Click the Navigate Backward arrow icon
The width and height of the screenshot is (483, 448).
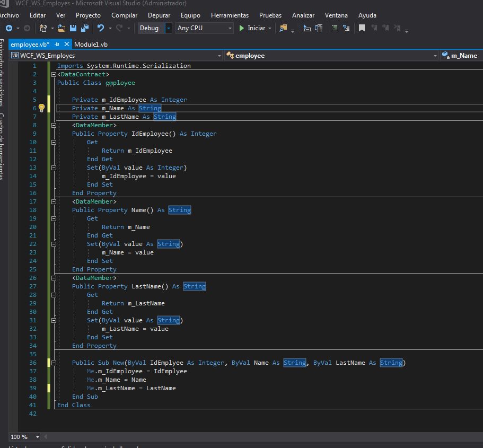click(9, 28)
